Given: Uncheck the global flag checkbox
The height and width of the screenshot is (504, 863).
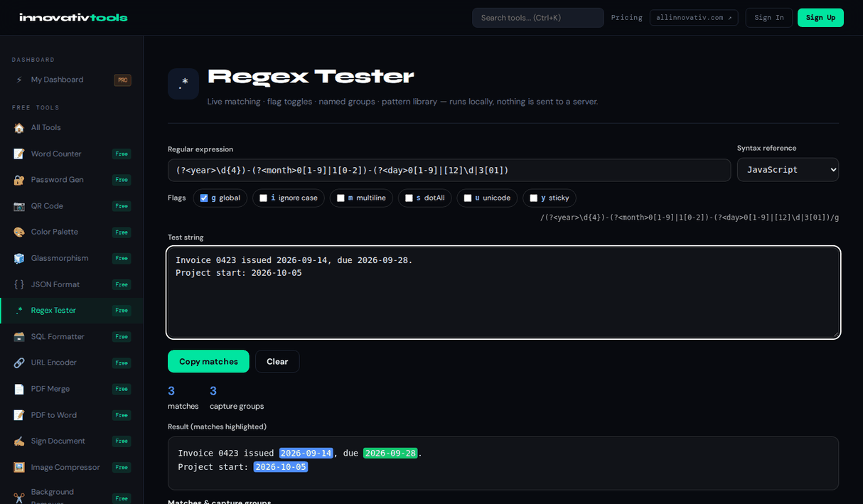Looking at the screenshot, I should pyautogui.click(x=204, y=198).
